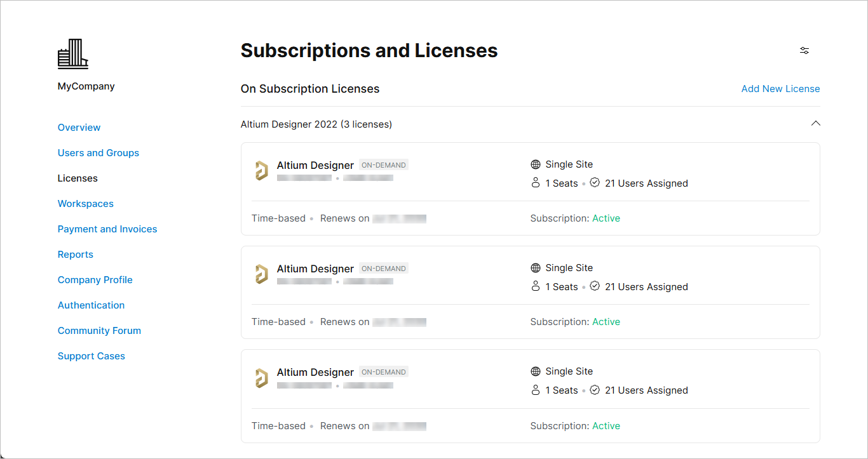868x459 pixels.
Task: Click 21 Users Assigned in the first card
Action: coord(646,183)
